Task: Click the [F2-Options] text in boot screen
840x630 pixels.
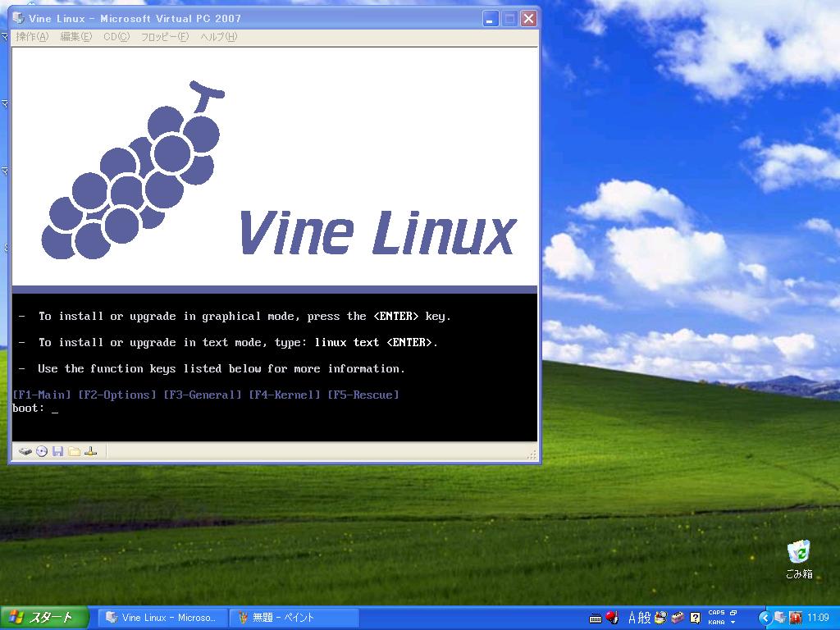Action: pyautogui.click(x=117, y=395)
